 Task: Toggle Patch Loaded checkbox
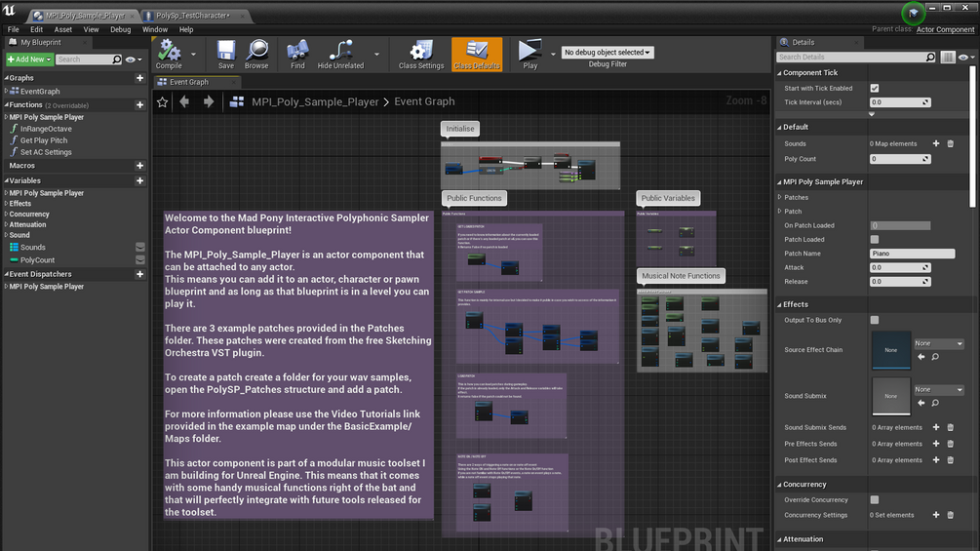[875, 239]
